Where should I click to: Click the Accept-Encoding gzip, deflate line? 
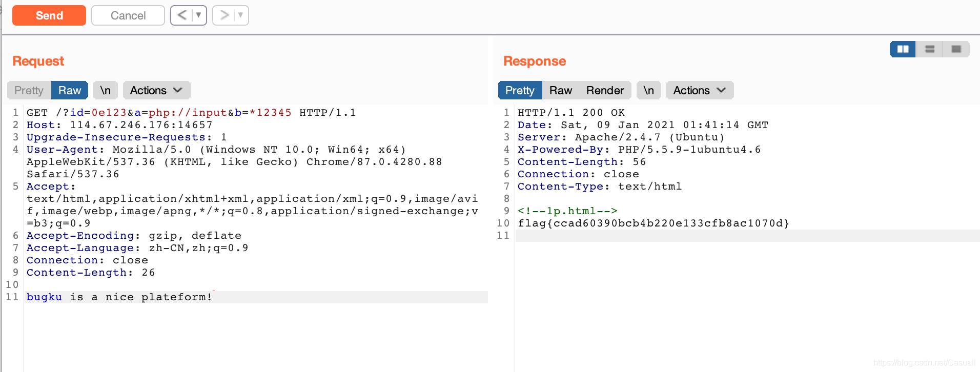(x=134, y=236)
